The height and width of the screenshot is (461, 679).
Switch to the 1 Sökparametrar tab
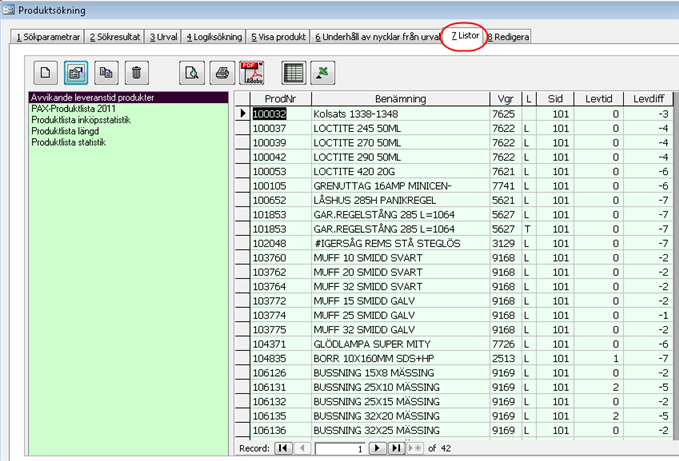[47, 37]
